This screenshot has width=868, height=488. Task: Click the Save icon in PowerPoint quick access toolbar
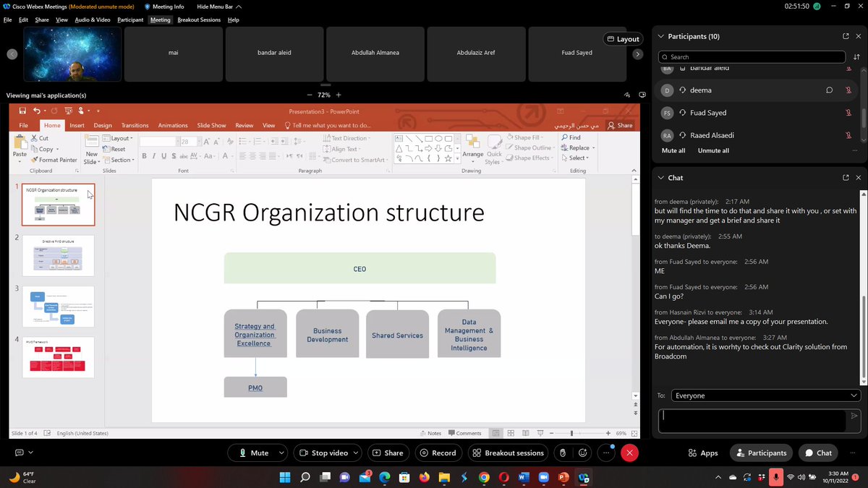23,111
